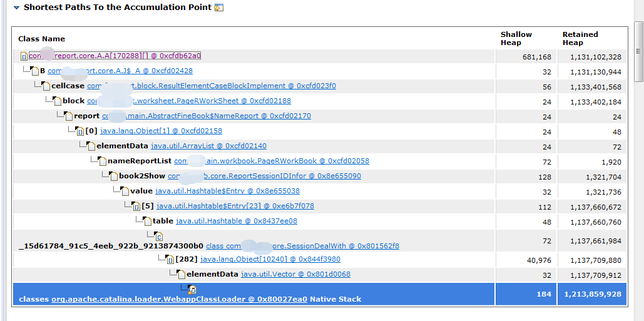Click the object icon on the cellcase row
Screen dimensions: 644x321
[47, 86]
